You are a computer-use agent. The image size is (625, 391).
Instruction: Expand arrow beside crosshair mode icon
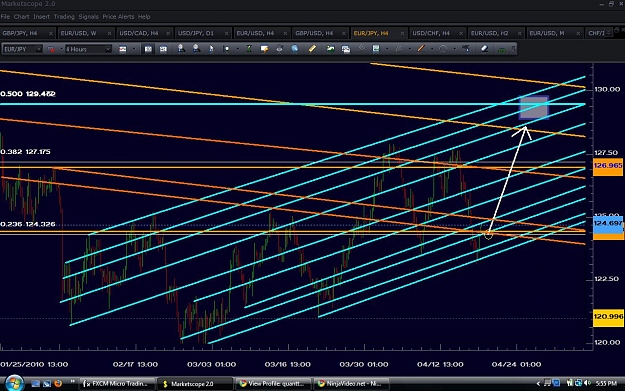[x=238, y=49]
